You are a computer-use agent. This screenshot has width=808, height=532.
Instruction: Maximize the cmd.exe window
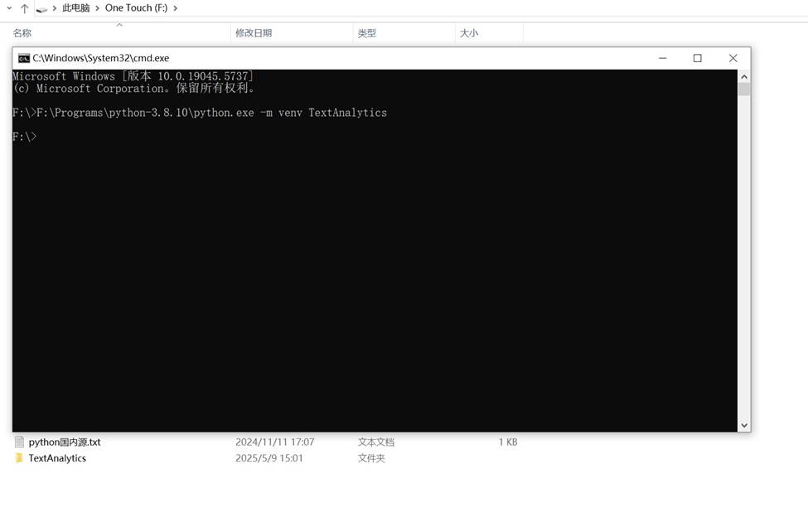tap(697, 58)
